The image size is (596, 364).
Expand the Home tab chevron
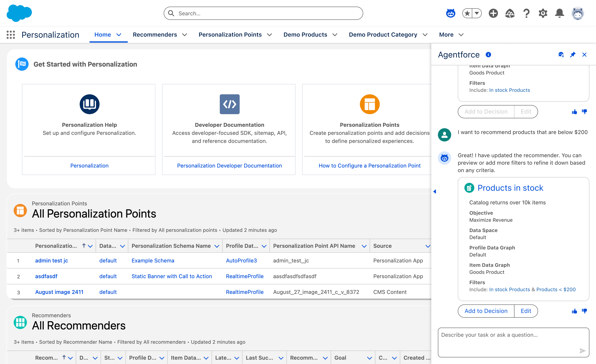[x=119, y=35]
